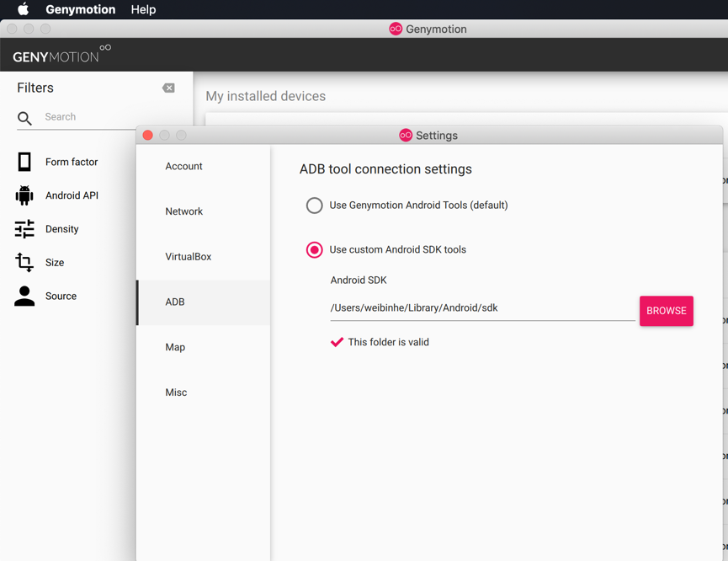Screen dimensions: 728x561
Task: Click the pink folder valid checkmark
Action: [337, 342]
